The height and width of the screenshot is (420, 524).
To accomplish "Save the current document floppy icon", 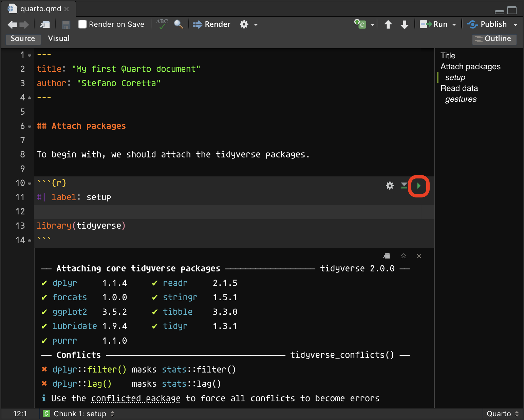I will tap(66, 24).
